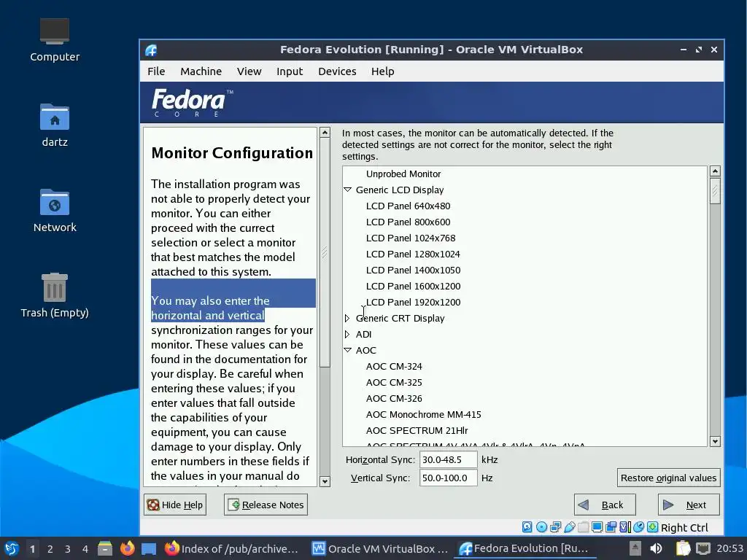
Task: Launch the file manager from taskbar
Action: 105,548
